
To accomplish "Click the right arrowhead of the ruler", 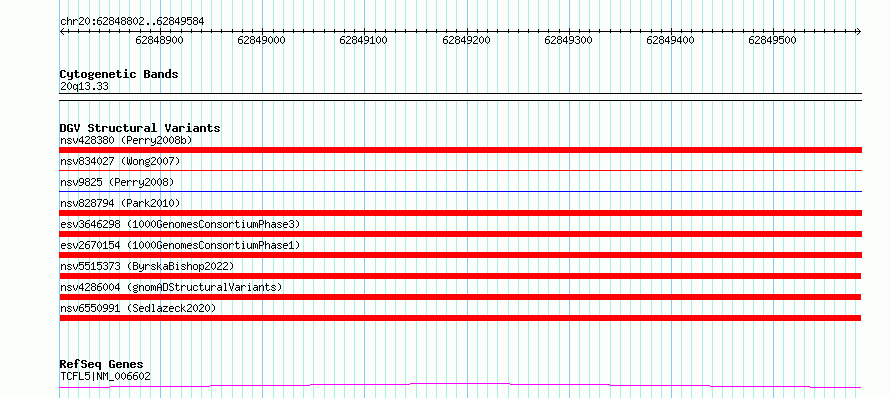I will 859,32.
